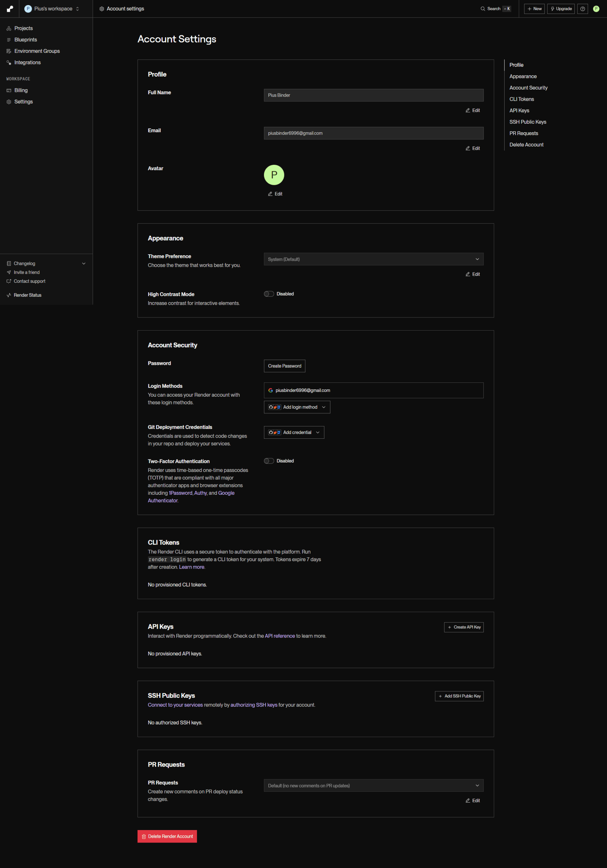Expand the Add credential dropdown
Viewport: 607px width, 868px height.
294,433
